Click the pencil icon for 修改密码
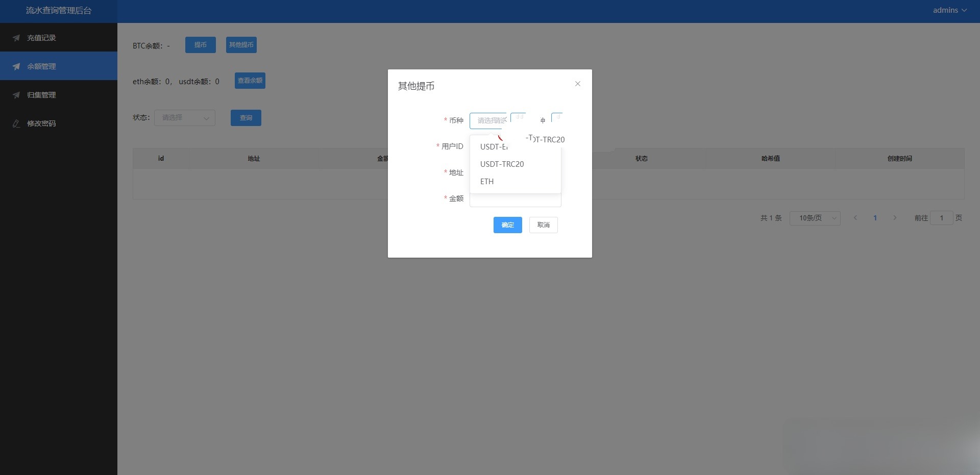The height and width of the screenshot is (475, 980). (x=16, y=123)
